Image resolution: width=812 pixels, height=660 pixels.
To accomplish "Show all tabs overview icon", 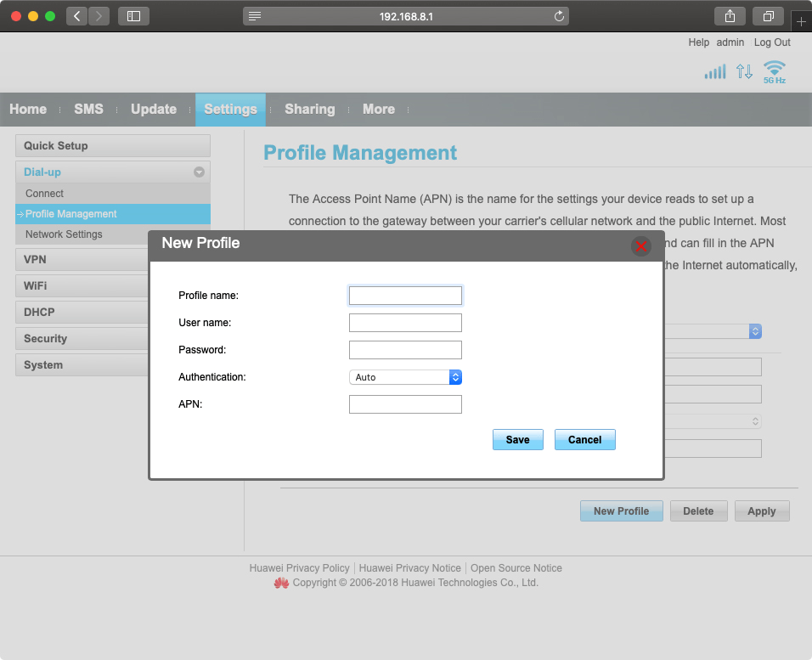I will point(768,16).
